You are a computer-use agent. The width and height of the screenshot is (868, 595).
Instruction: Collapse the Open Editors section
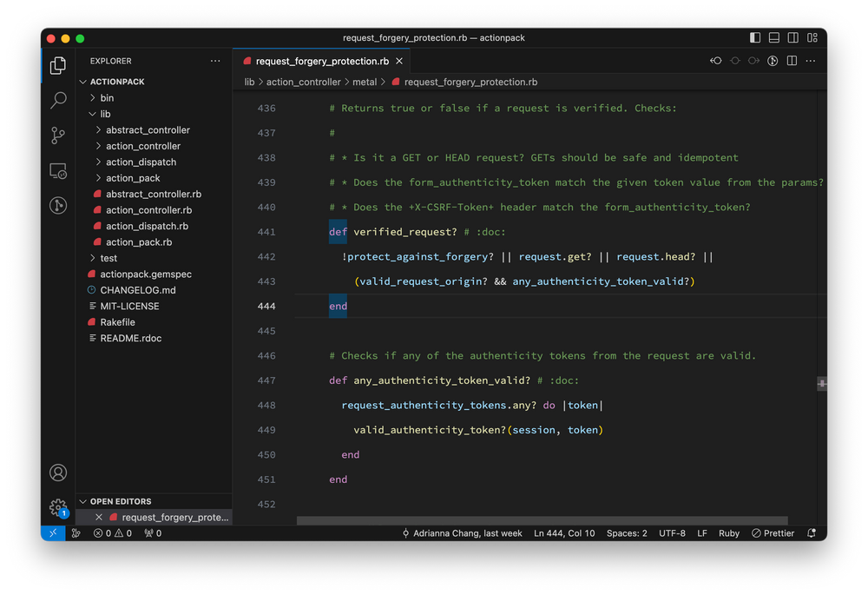[121, 501]
